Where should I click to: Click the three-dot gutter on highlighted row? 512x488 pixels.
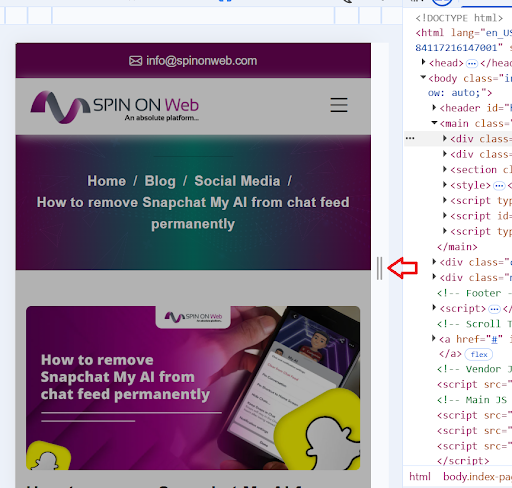point(410,138)
